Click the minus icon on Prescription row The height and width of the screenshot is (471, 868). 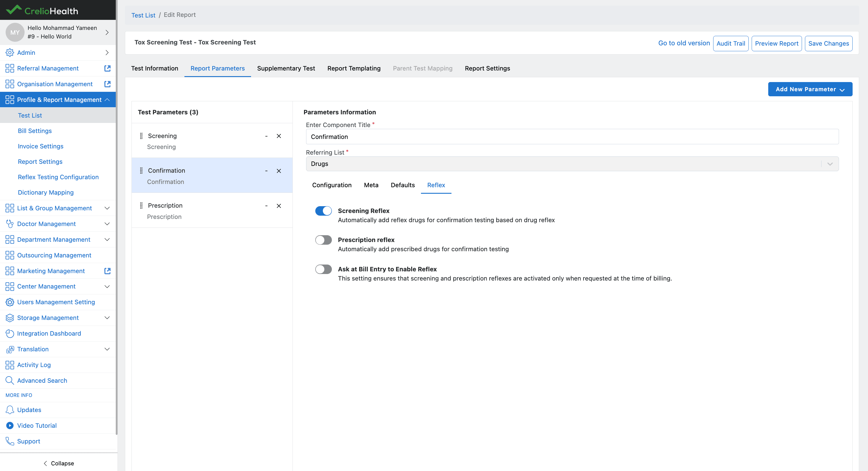click(266, 206)
